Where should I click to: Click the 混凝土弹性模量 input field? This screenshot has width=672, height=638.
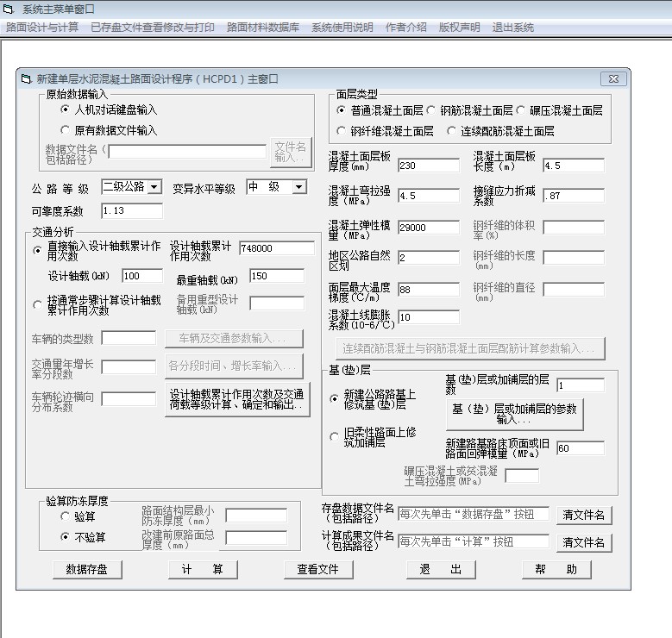pos(428,228)
